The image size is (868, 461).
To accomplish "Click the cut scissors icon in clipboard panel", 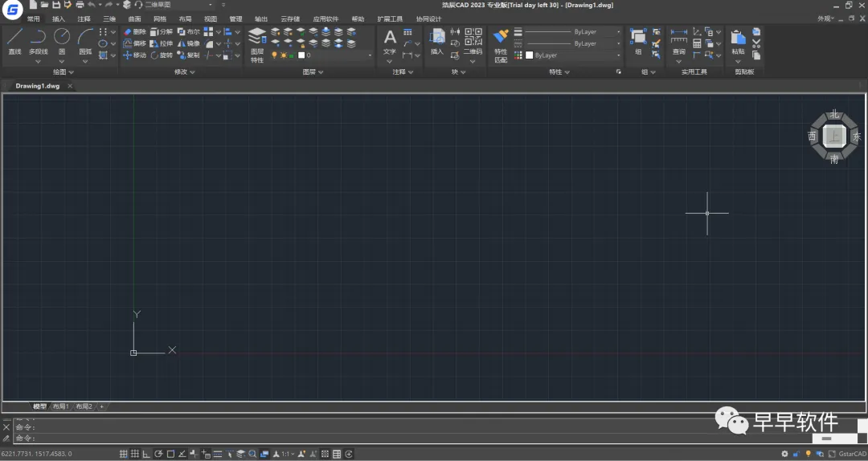I will 756,43.
